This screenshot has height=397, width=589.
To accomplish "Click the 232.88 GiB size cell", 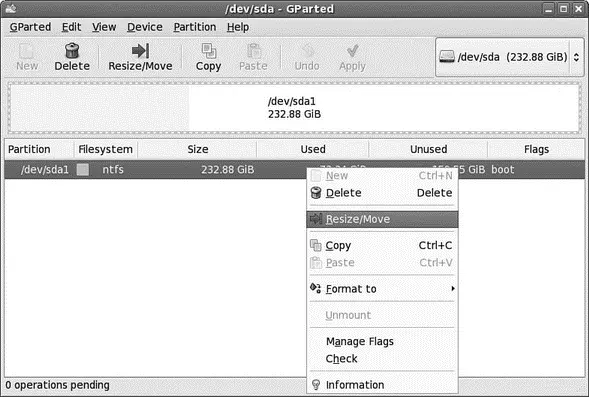I will 228,170.
